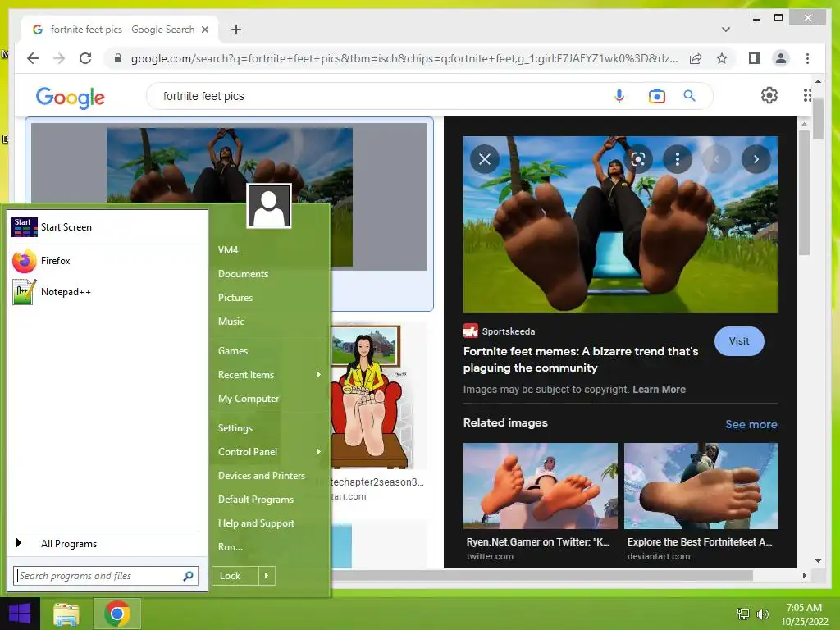Click Google voice search microphone
This screenshot has height=630, width=840.
619,96
